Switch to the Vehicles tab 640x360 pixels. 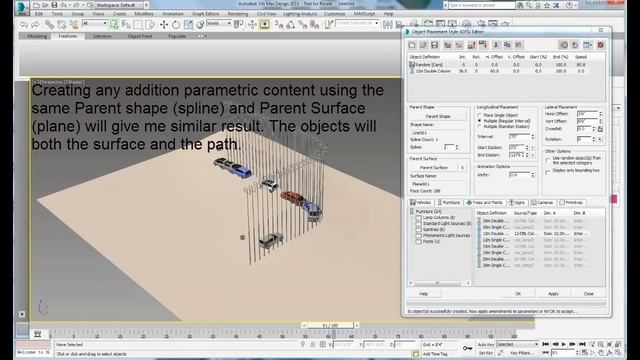coord(421,202)
